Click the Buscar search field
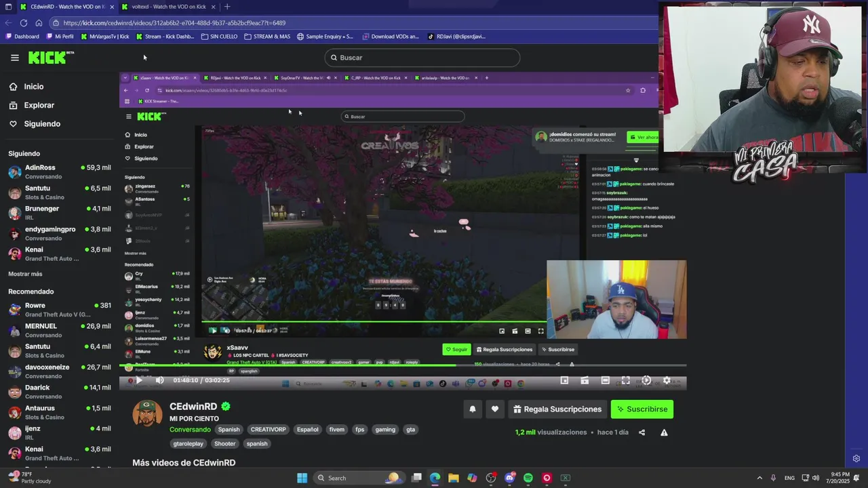Image resolution: width=868 pixels, height=488 pixels. [x=422, y=58]
